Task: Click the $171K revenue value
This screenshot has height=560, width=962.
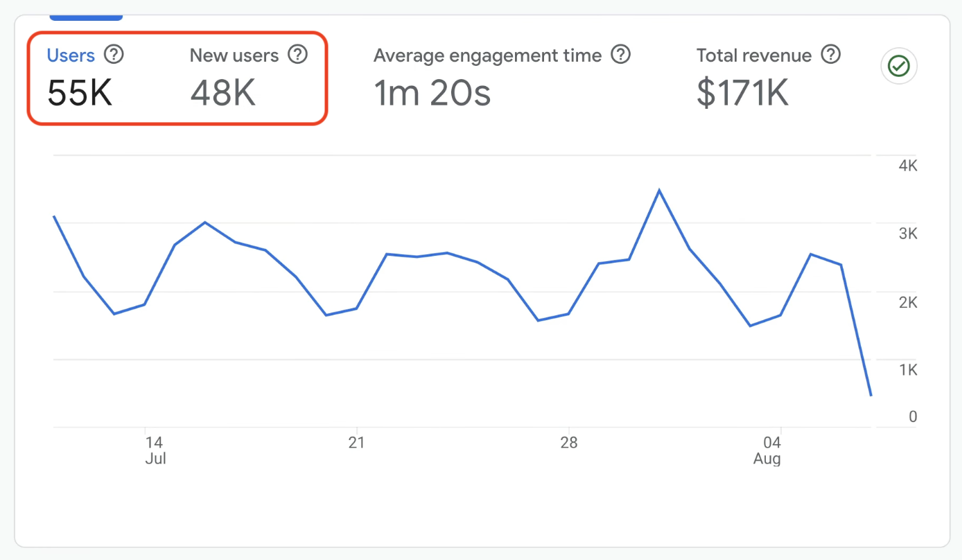Action: coord(742,92)
